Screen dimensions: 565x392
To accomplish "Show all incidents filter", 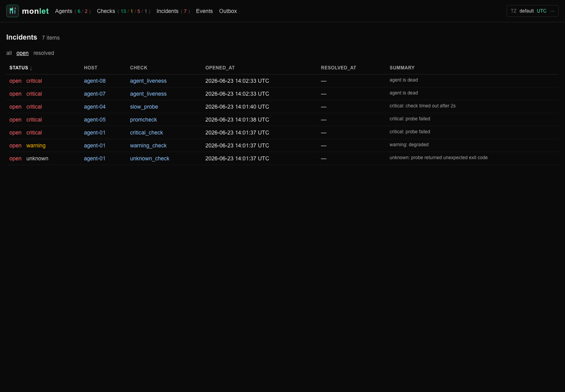I will pyautogui.click(x=9, y=53).
